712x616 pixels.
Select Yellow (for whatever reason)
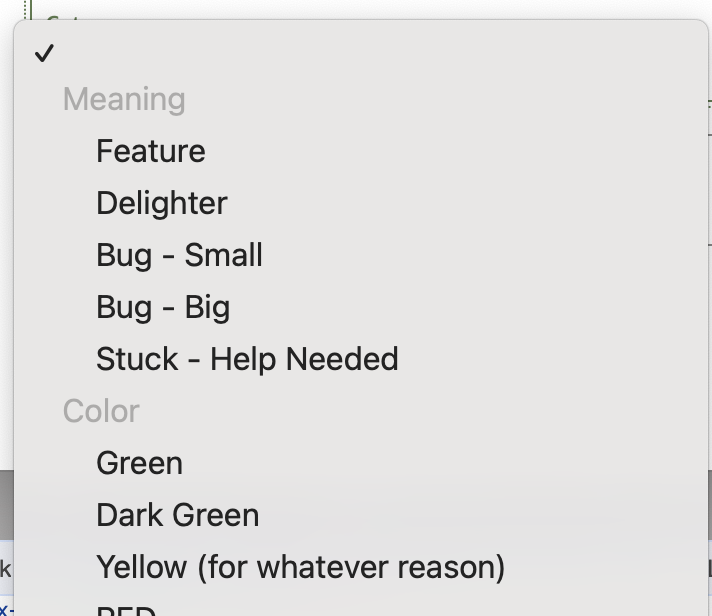[300, 567]
